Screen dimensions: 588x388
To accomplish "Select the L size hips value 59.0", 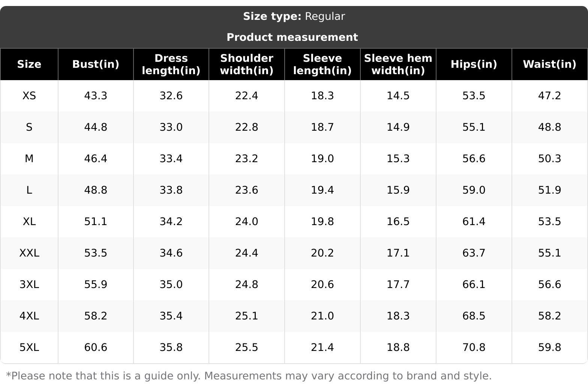I will point(474,190).
